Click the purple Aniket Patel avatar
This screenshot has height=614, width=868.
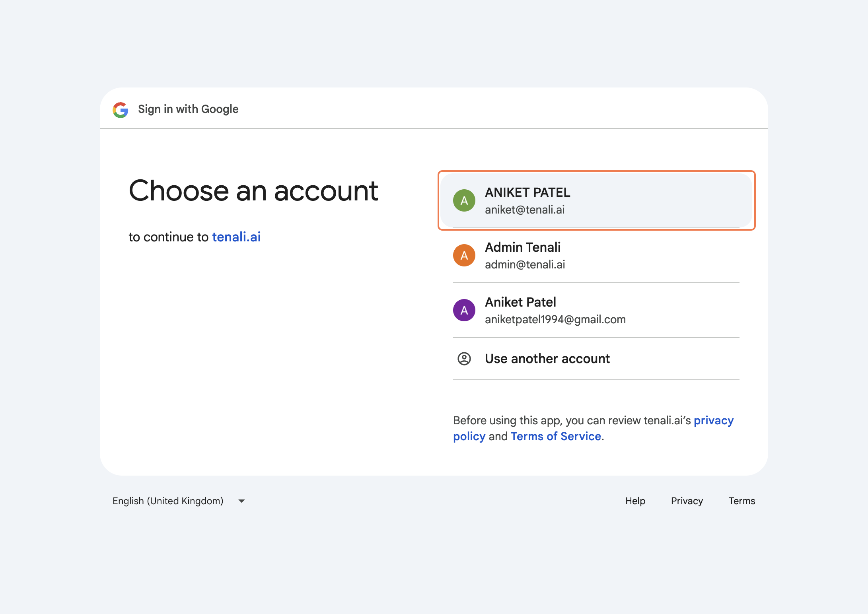tap(464, 310)
